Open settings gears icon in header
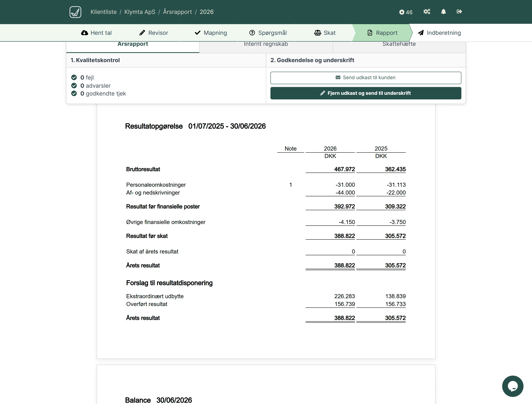This screenshot has height=404, width=532. [427, 12]
